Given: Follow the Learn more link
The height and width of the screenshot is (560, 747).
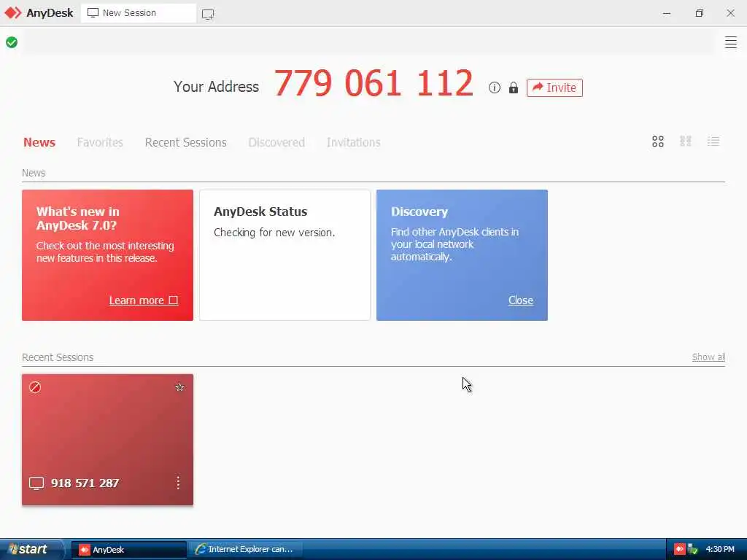Looking at the screenshot, I should [144, 300].
